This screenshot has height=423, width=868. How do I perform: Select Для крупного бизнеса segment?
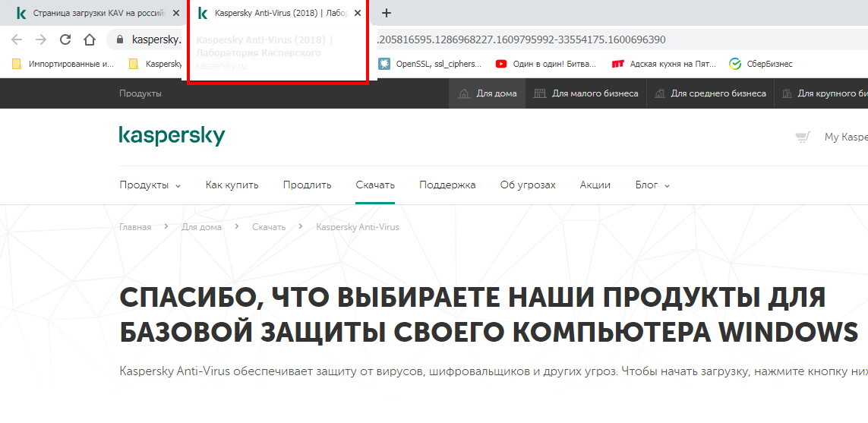click(822, 93)
